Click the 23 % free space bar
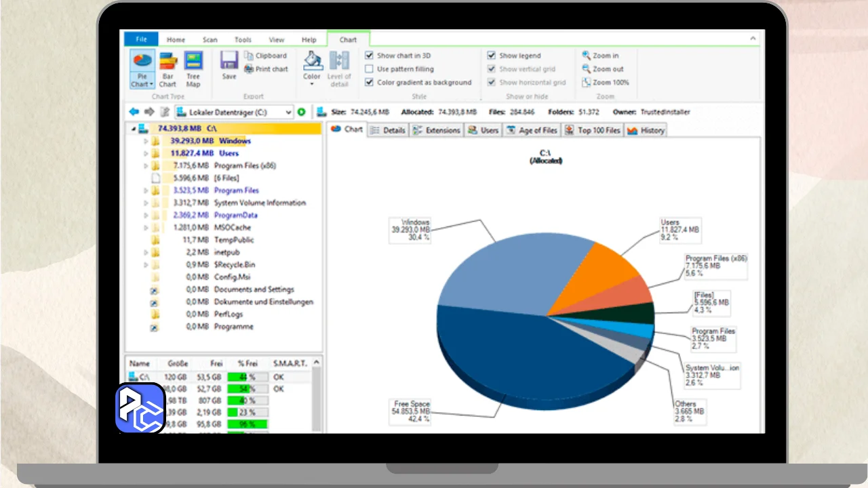The image size is (868, 488). [x=248, y=412]
